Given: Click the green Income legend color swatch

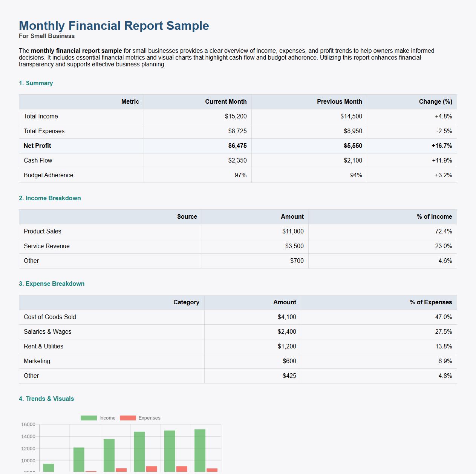Looking at the screenshot, I should tap(88, 418).
